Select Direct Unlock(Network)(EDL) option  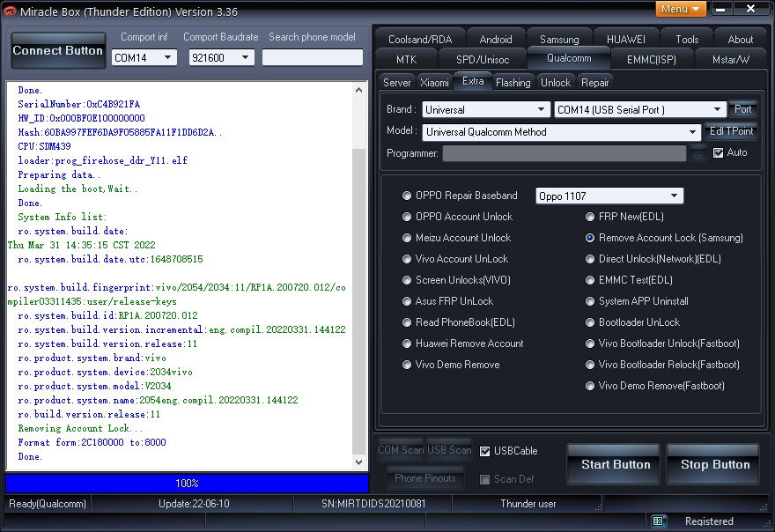pyautogui.click(x=590, y=259)
